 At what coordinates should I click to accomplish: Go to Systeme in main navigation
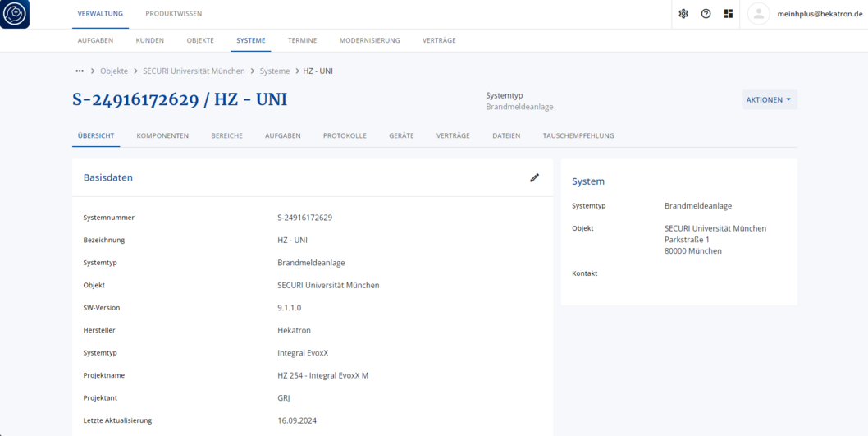tap(251, 40)
